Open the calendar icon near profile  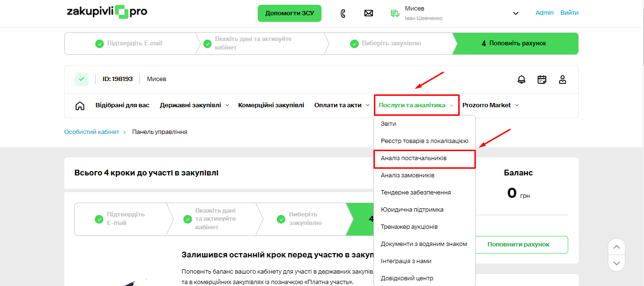542,80
